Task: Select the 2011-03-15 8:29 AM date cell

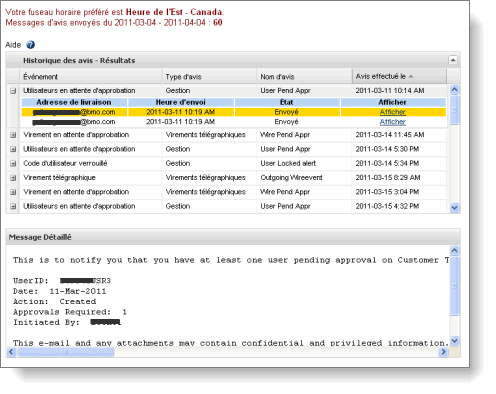Action: pyautogui.click(x=399, y=178)
